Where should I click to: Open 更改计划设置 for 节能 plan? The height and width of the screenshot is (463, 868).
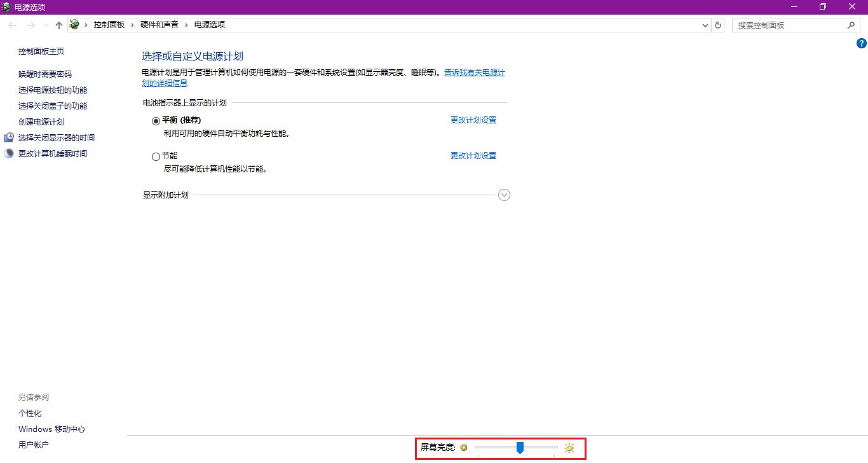click(x=473, y=156)
